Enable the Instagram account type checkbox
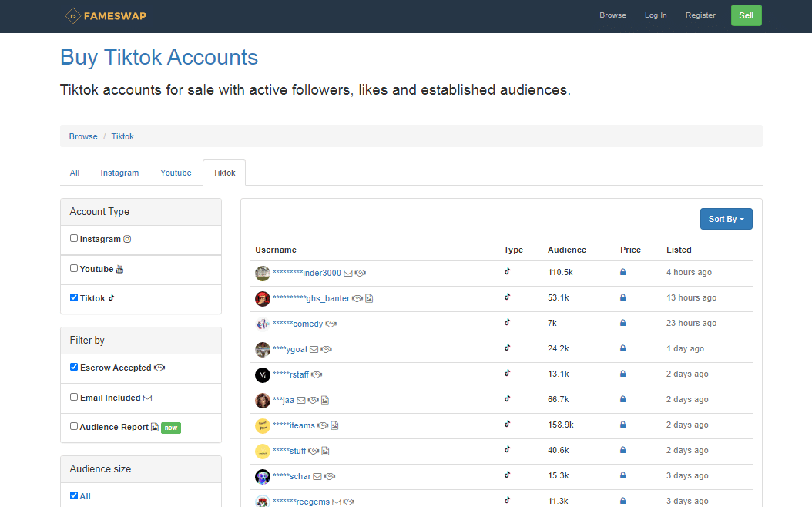Viewport: 812px width, 507px height. [x=74, y=238]
